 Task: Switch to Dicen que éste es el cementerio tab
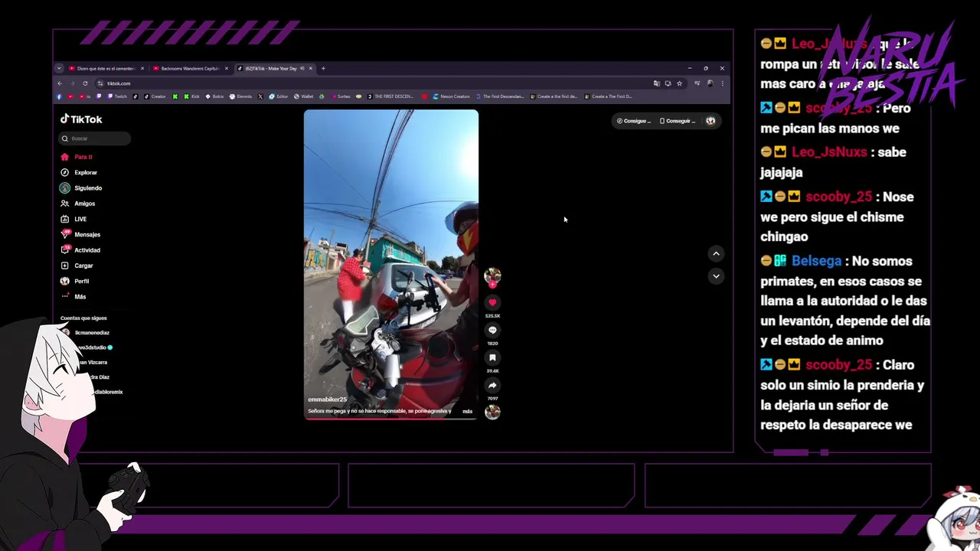coord(106,69)
